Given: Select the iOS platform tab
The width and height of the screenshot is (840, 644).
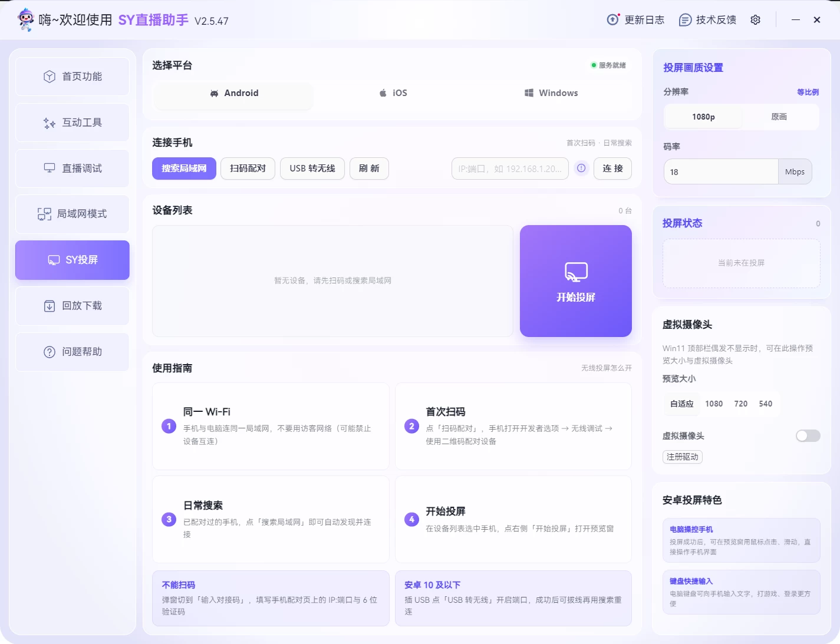Looking at the screenshot, I should point(393,93).
